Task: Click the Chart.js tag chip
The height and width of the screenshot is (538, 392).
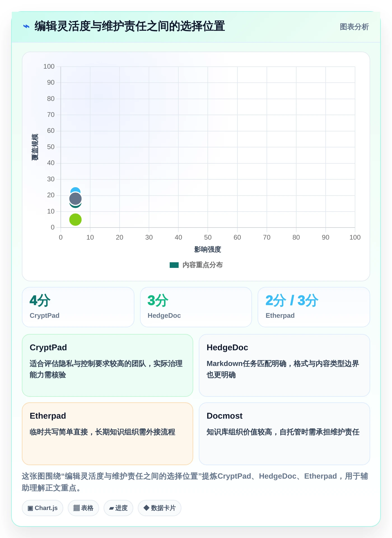Action: (x=43, y=508)
